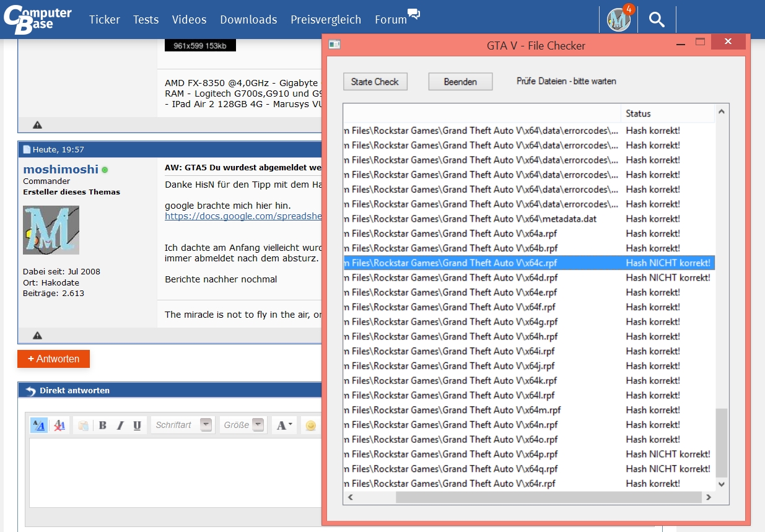
Task: Click the file list scroll down arrow
Action: tap(722, 484)
